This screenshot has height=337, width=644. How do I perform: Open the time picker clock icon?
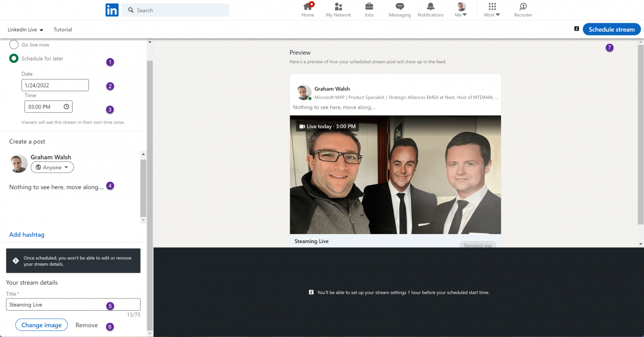tap(67, 106)
